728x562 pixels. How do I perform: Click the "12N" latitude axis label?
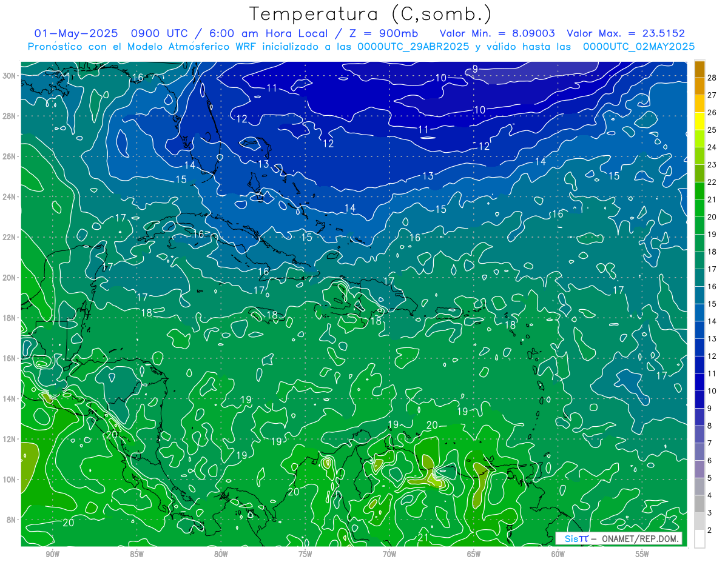coord(10,439)
